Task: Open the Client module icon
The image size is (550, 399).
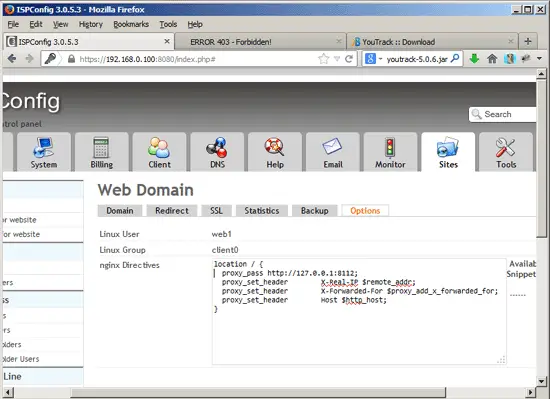Action: coord(159,152)
